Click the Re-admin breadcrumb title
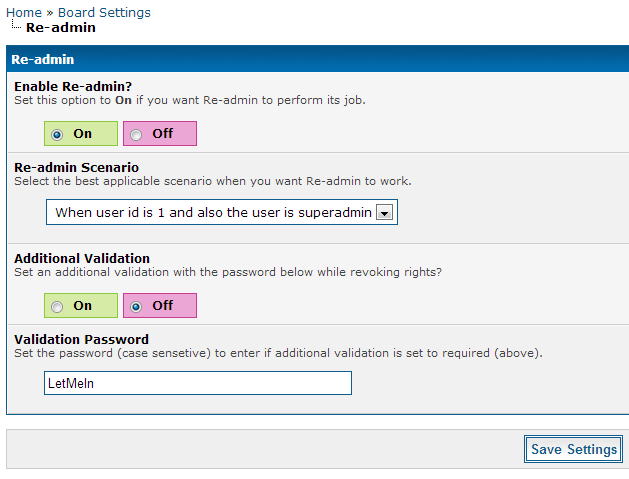This screenshot has height=479, width=629. (x=61, y=28)
